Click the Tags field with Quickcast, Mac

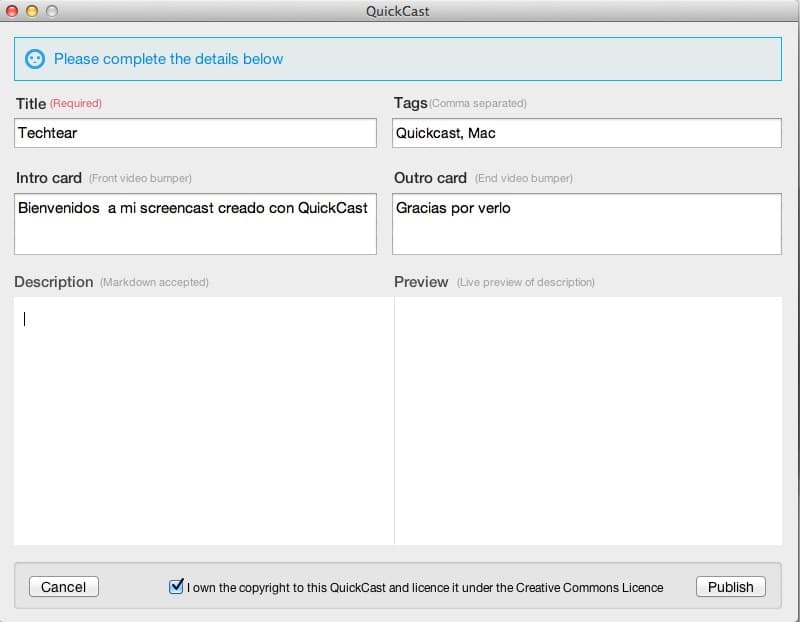click(x=586, y=133)
